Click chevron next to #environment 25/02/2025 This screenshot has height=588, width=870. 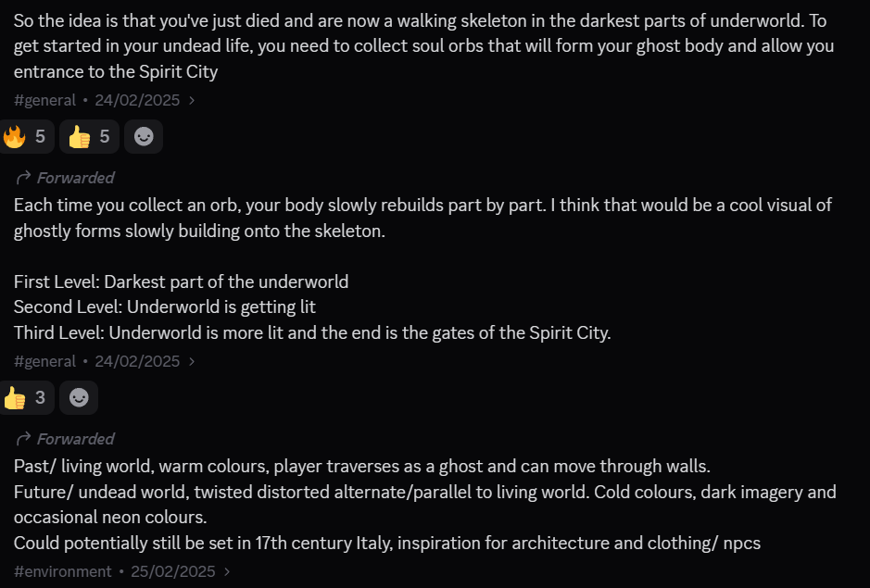227,571
